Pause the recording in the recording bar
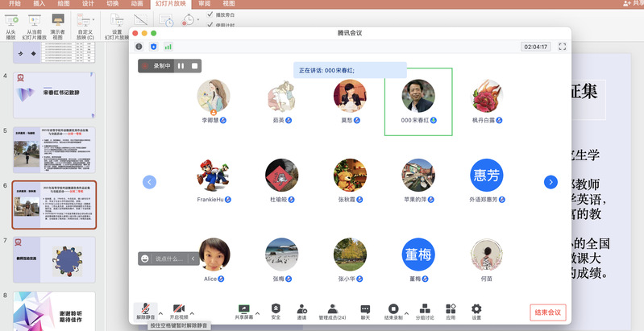Viewport: 644px width, 331px height. click(x=181, y=66)
